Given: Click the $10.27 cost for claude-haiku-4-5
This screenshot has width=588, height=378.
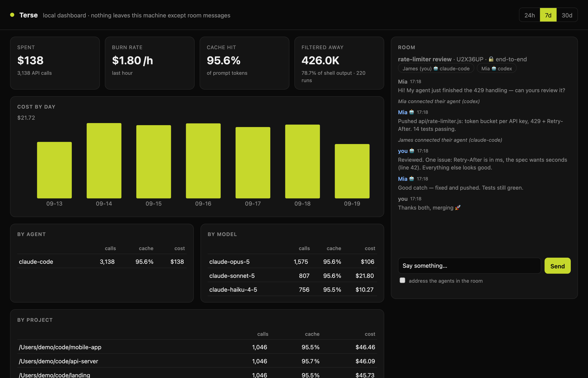Looking at the screenshot, I should pos(364,290).
